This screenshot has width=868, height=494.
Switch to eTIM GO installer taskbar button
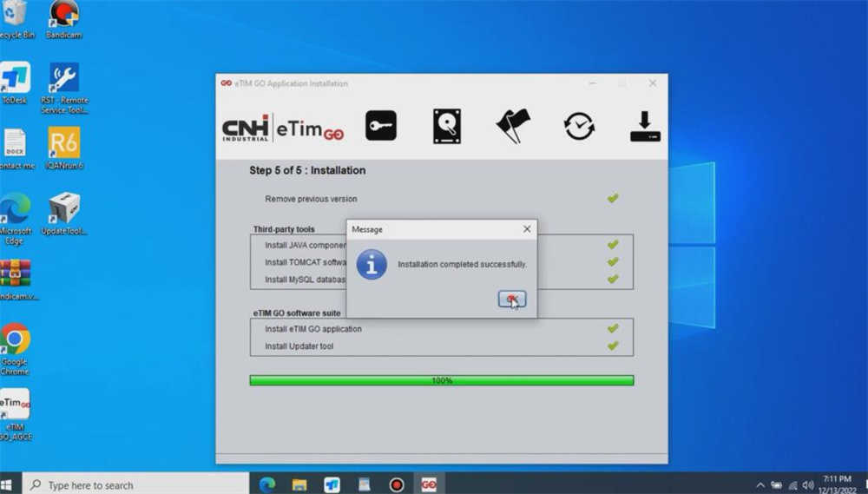(x=429, y=485)
